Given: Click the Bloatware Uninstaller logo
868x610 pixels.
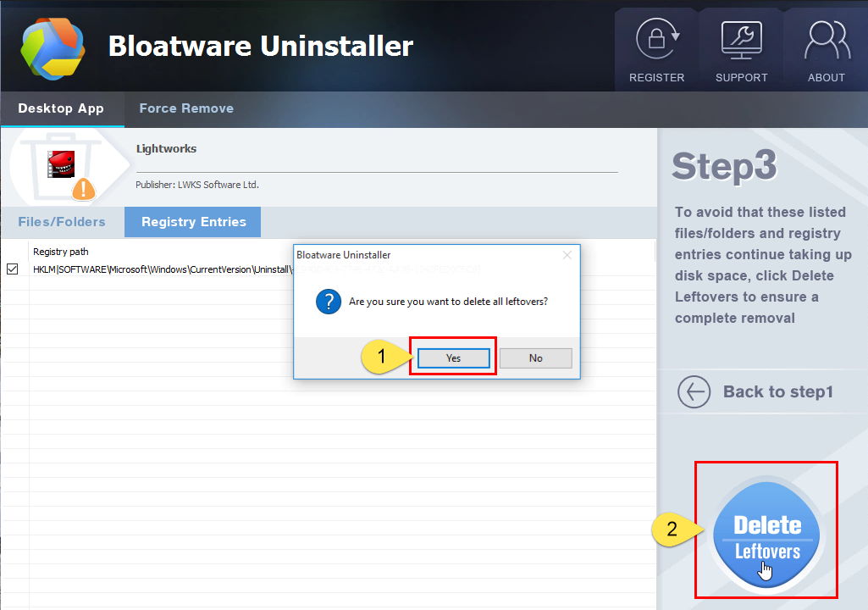Looking at the screenshot, I should (x=53, y=49).
